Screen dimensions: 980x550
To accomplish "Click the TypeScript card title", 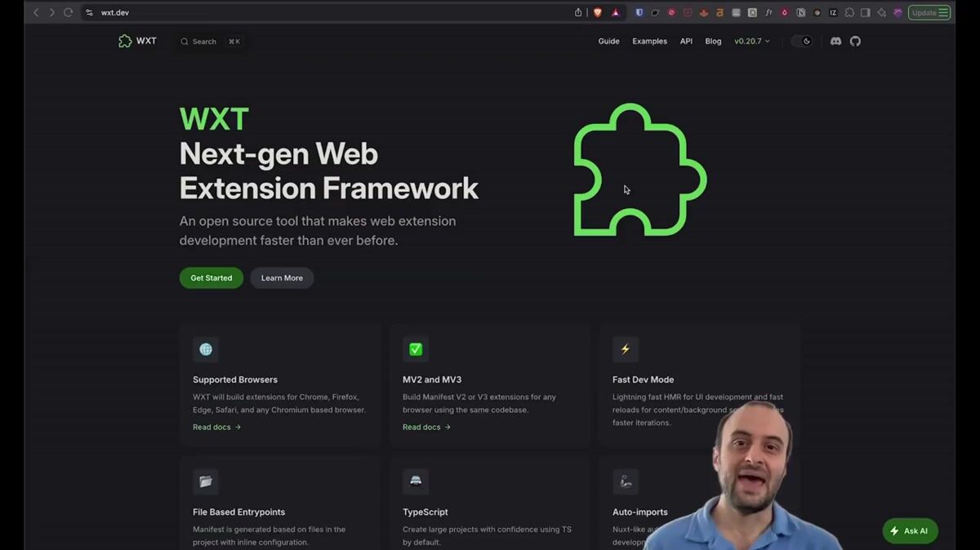I will coord(425,512).
